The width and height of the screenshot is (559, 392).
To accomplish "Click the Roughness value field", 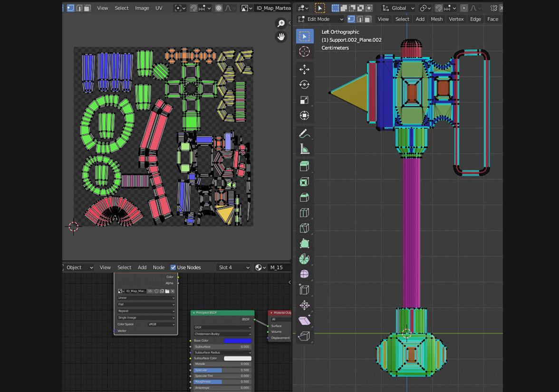I will point(222,382).
